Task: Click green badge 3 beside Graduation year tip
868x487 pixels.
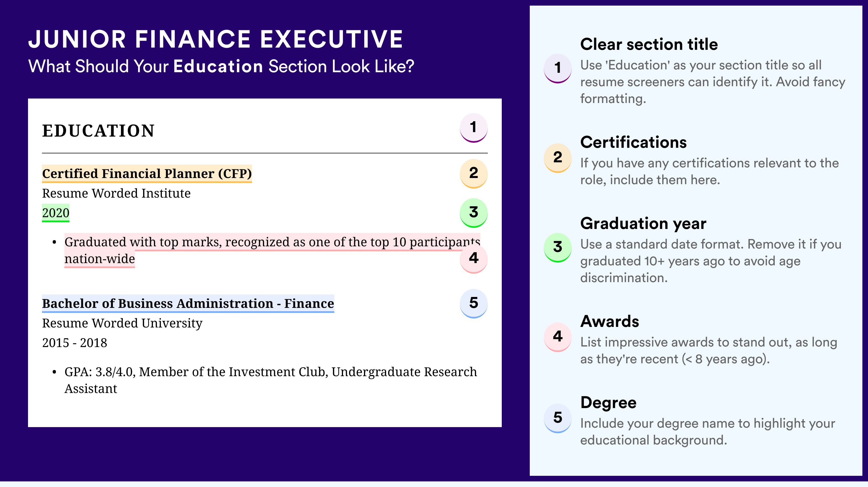Action: click(x=558, y=247)
